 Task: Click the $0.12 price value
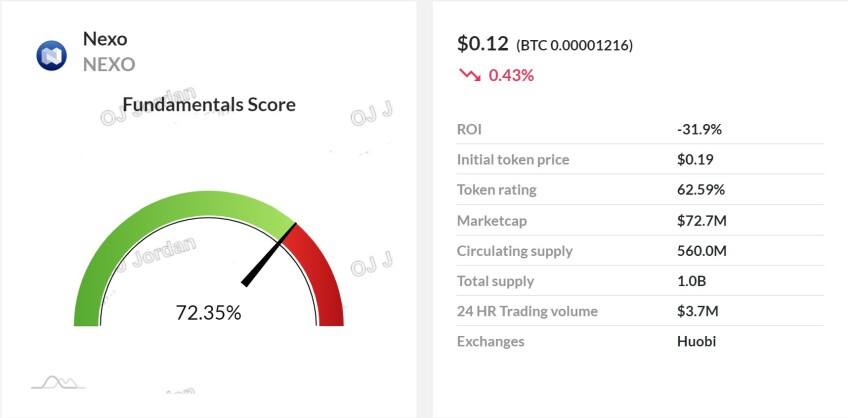tap(482, 44)
